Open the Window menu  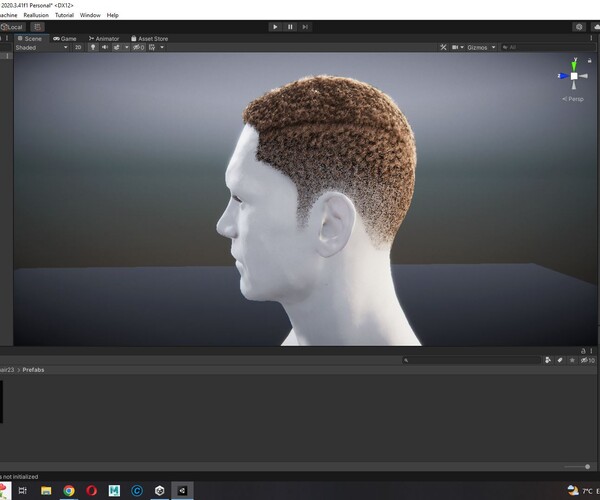90,15
